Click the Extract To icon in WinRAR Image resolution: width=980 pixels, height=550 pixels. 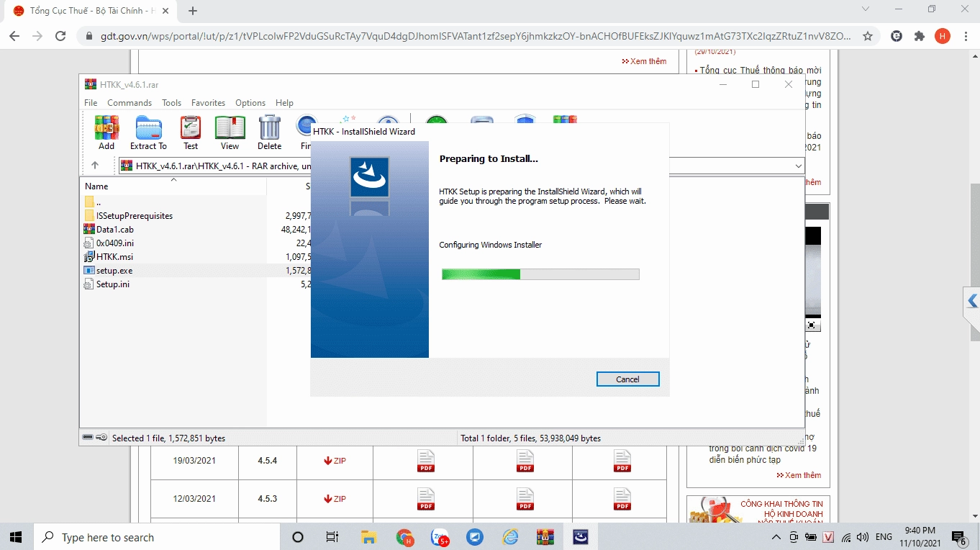point(148,132)
